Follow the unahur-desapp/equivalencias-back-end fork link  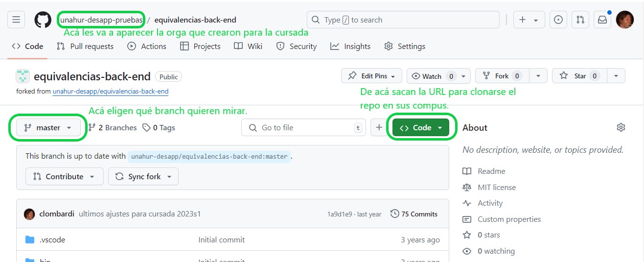(x=111, y=92)
